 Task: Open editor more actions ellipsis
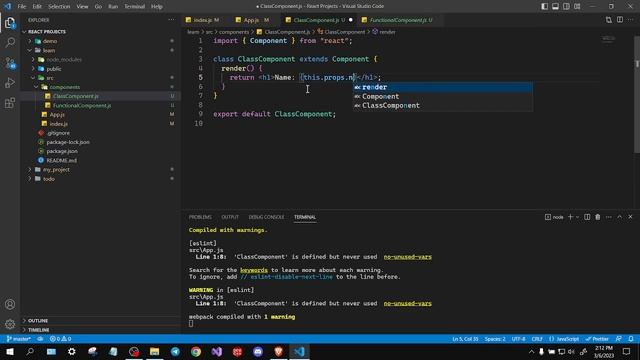coord(631,20)
